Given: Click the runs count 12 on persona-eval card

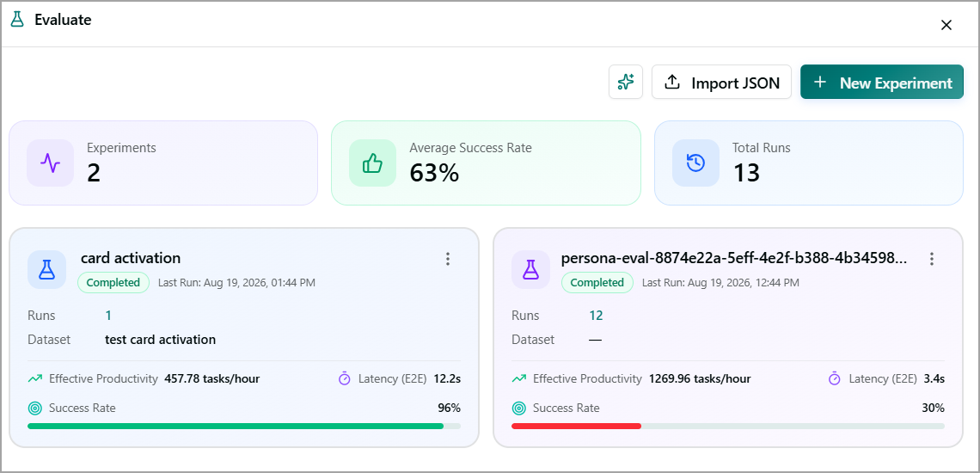Looking at the screenshot, I should pyautogui.click(x=596, y=316).
